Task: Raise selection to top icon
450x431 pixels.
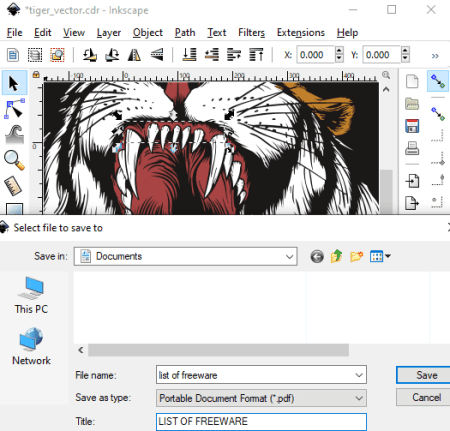Action: (x=256, y=55)
